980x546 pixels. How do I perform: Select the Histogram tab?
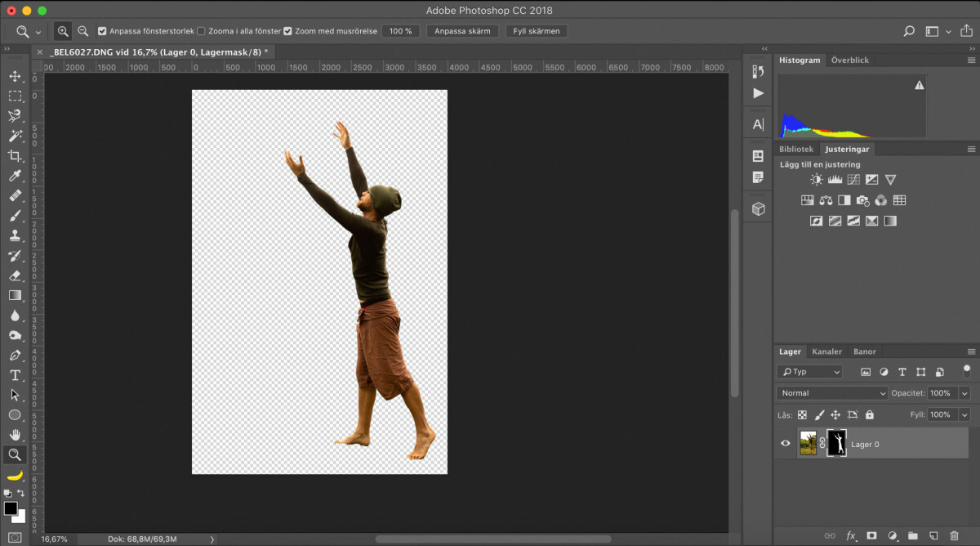click(800, 60)
